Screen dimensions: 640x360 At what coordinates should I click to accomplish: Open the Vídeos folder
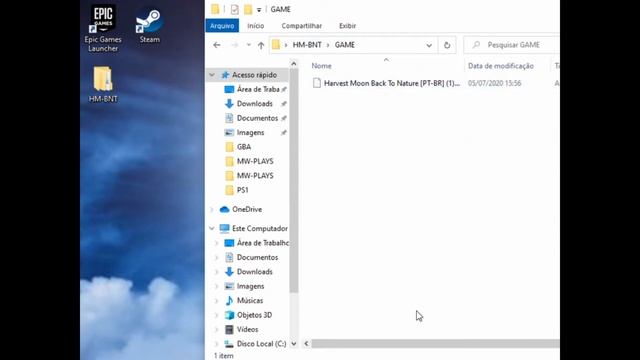pyautogui.click(x=247, y=329)
